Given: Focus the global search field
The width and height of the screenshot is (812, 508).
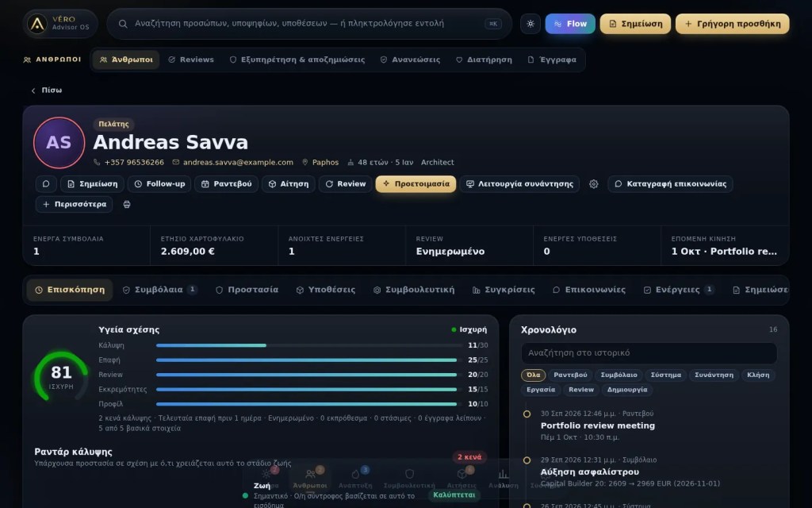Looking at the screenshot, I should pyautogui.click(x=309, y=23).
